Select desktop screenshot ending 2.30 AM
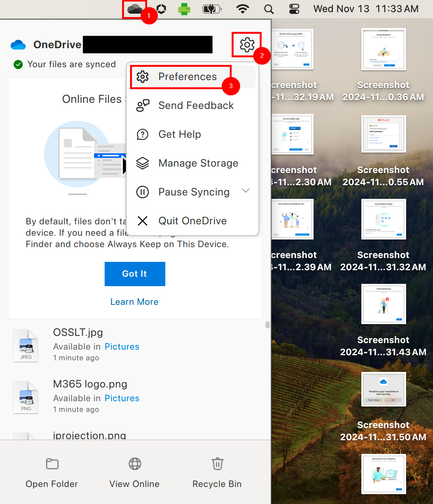The image size is (433, 504). pyautogui.click(x=292, y=134)
